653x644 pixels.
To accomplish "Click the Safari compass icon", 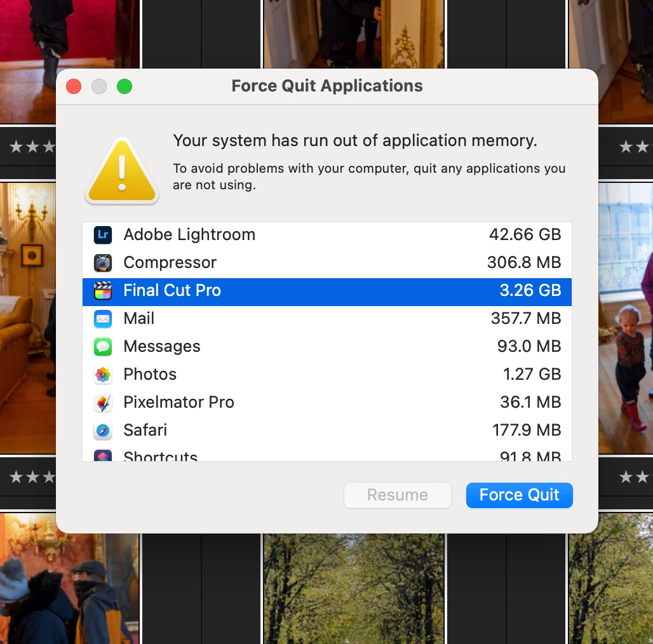I will click(102, 431).
